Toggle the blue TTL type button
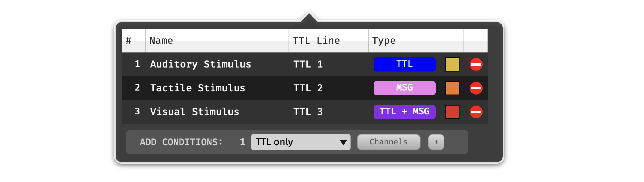644x182 pixels. tap(404, 64)
